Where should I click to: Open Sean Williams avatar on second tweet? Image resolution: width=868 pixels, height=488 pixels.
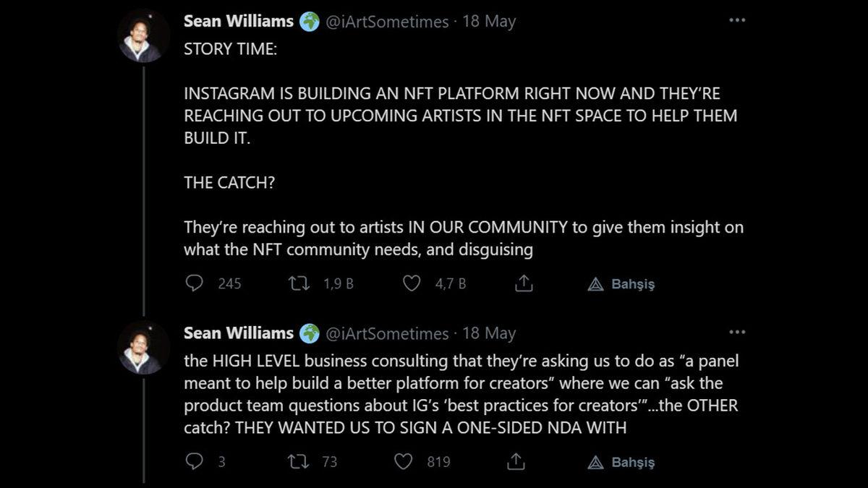click(144, 348)
